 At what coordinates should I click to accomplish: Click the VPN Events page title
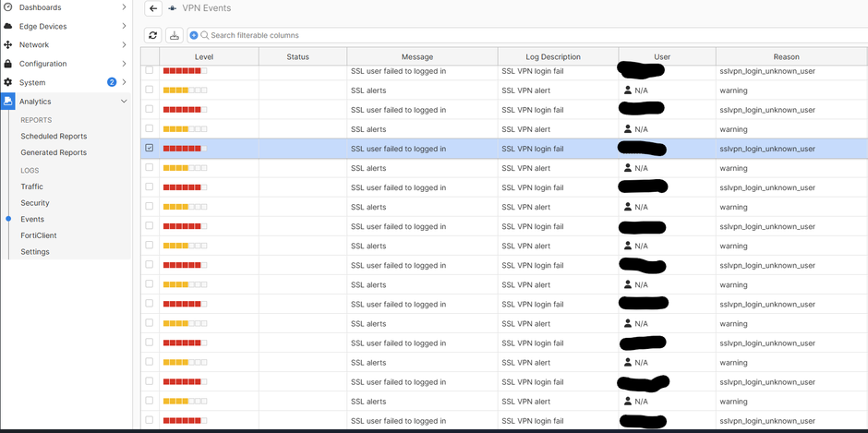(x=207, y=8)
